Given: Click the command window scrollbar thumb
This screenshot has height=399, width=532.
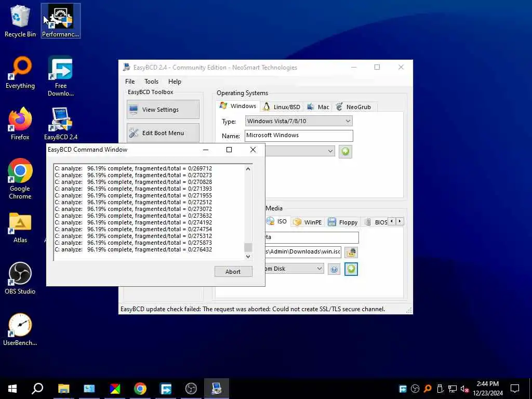Looking at the screenshot, I should 248,247.
